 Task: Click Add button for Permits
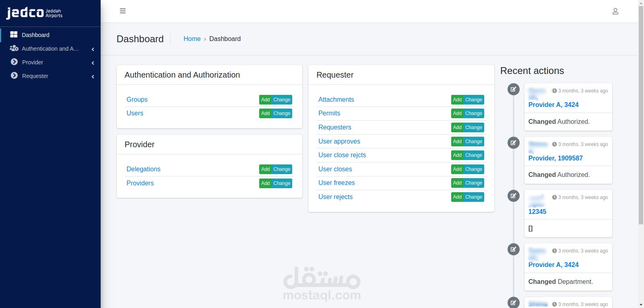(457, 113)
